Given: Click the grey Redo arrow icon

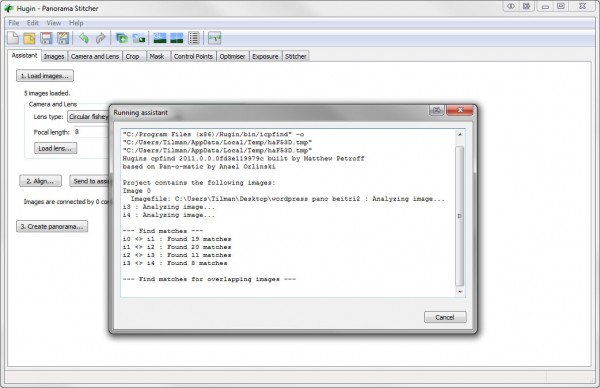Looking at the screenshot, I should (100, 38).
